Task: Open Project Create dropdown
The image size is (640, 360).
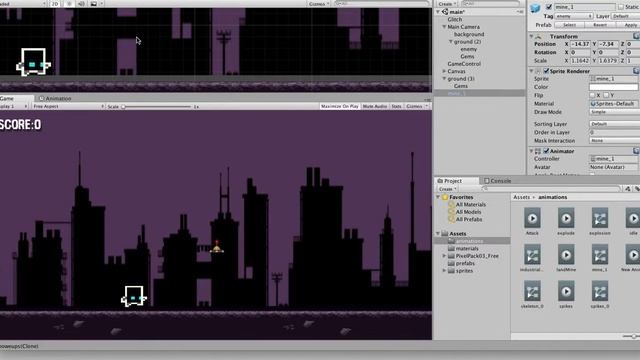Action: [447, 189]
